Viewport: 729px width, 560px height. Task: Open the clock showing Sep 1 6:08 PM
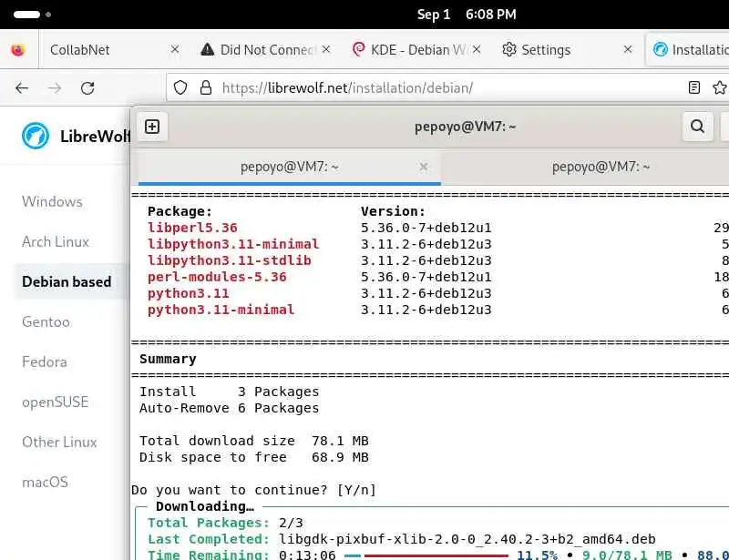pos(467,15)
